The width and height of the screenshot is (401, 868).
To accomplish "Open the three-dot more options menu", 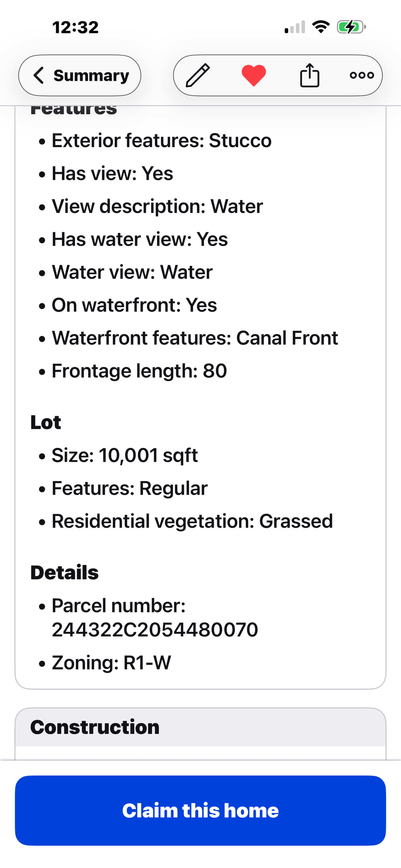I will pos(362,75).
